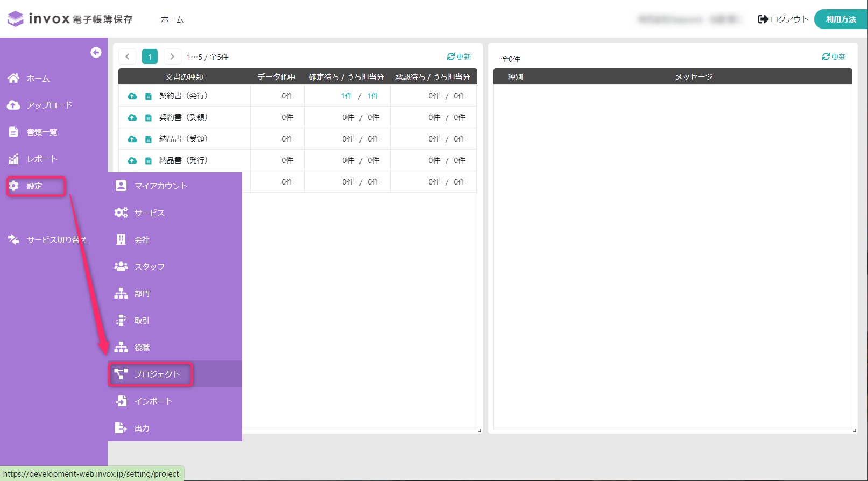868x481 pixels.
Task: Collapse the sidebar with the arrow icon
Action: tap(96, 52)
